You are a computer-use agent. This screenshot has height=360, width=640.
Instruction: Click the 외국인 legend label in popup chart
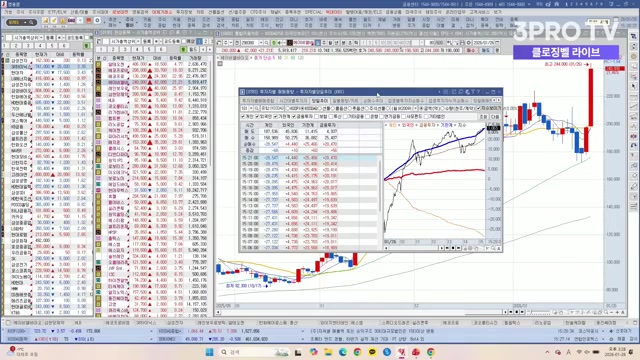pyautogui.click(x=408, y=125)
